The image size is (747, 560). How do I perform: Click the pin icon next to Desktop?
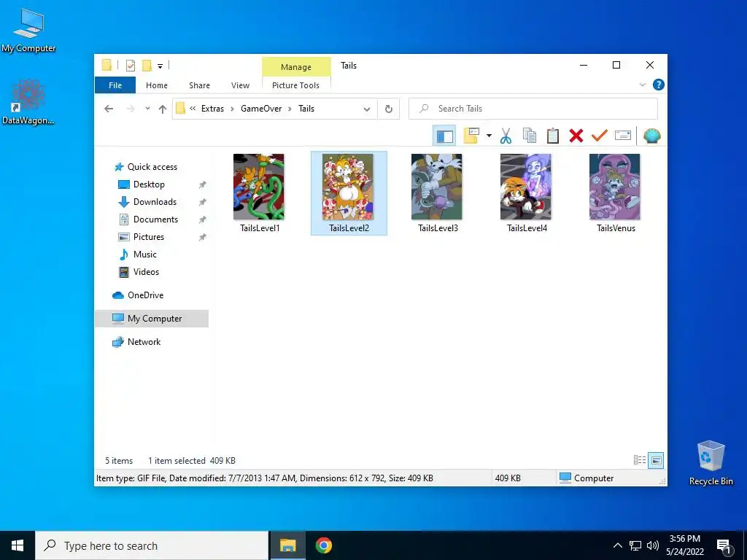pyautogui.click(x=203, y=184)
